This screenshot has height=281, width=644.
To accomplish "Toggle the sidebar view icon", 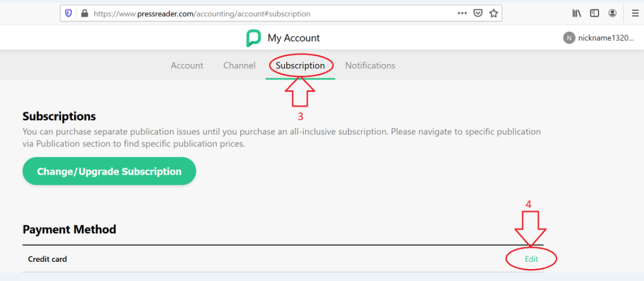I will click(x=594, y=14).
